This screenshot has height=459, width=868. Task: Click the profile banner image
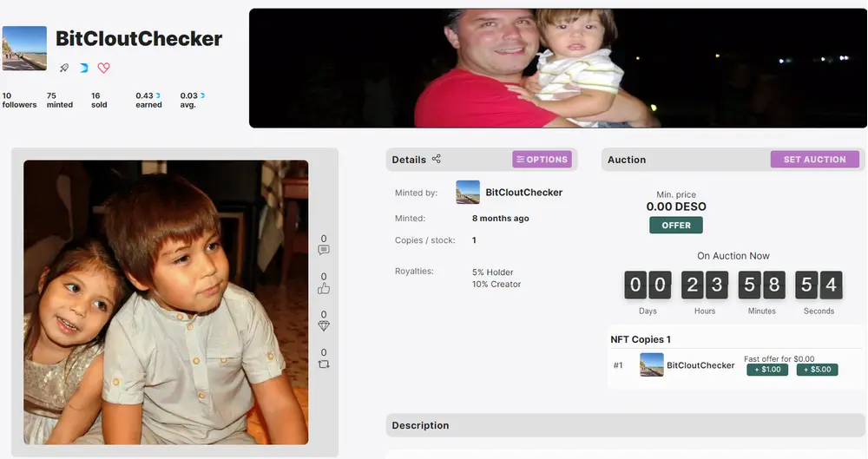click(558, 68)
